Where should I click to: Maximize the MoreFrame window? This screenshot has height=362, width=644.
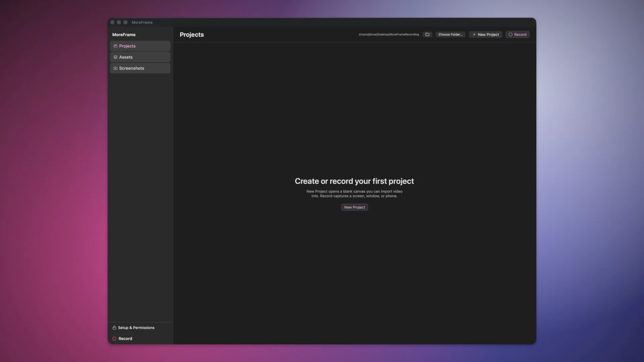point(125,22)
